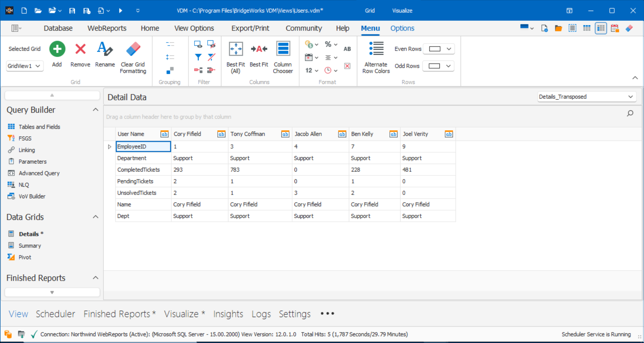Run the view with the play toolbar icon
The width and height of the screenshot is (644, 343).
click(121, 10)
